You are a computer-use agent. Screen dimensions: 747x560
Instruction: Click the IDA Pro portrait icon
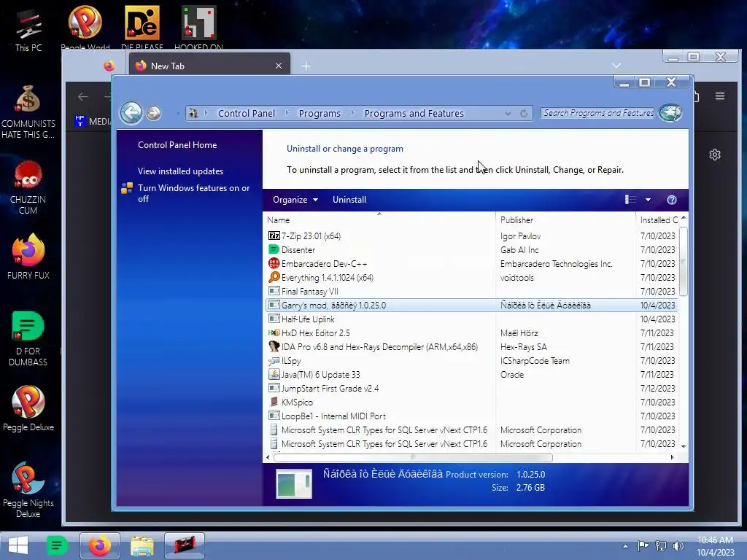tap(274, 346)
